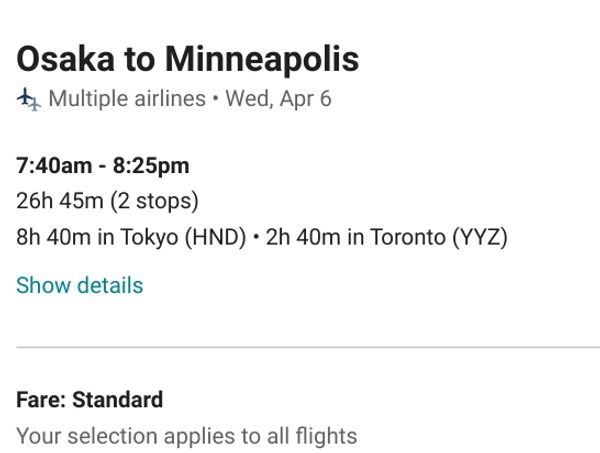Open the Show details link

tap(79, 285)
